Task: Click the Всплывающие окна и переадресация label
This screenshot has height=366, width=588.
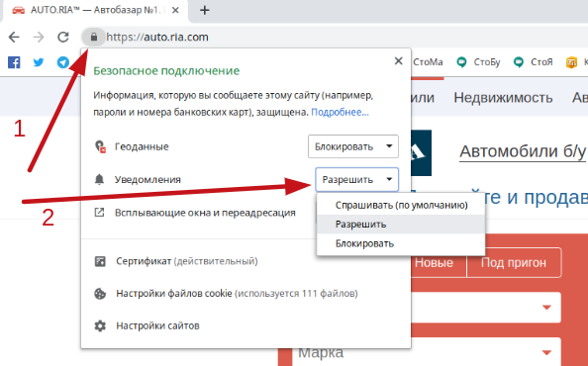Action: click(205, 213)
